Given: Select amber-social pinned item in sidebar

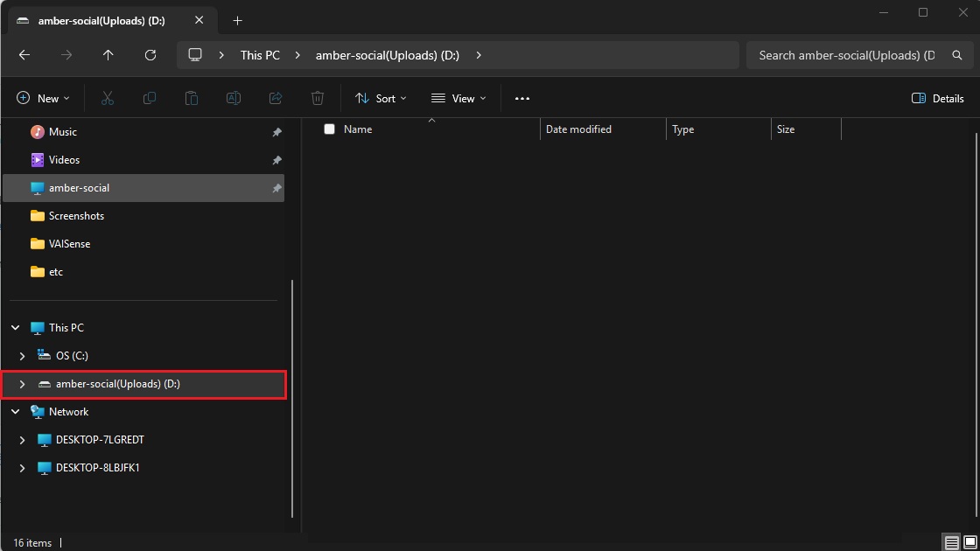Looking at the screenshot, I should [x=143, y=188].
